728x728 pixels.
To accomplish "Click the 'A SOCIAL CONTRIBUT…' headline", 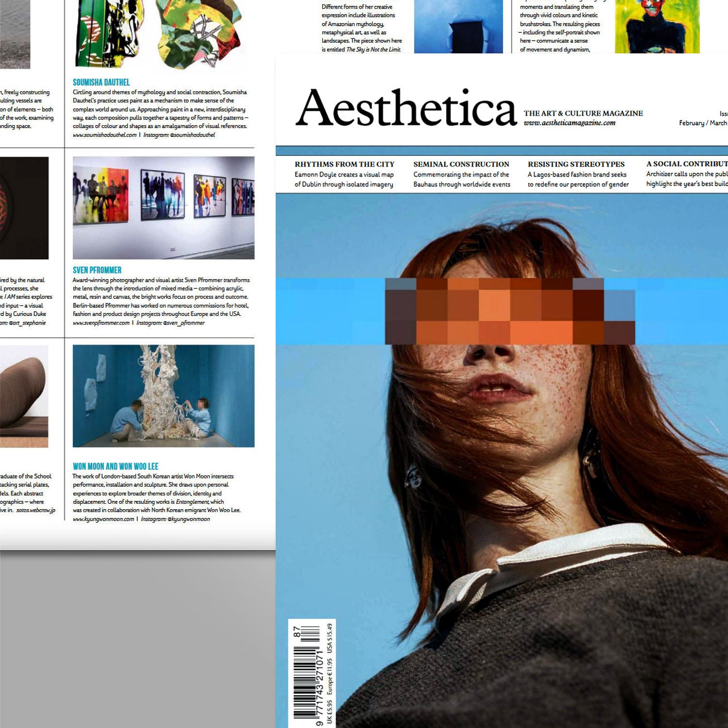I will (x=687, y=164).
